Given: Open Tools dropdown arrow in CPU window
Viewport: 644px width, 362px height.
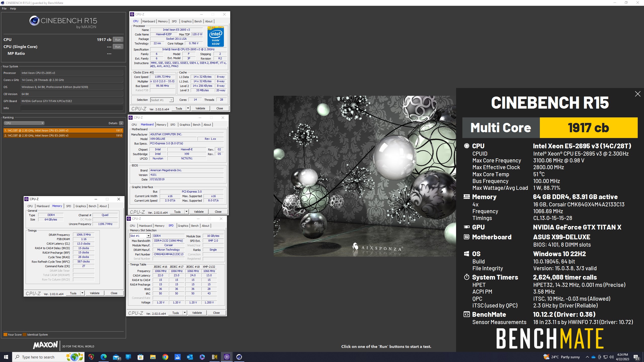Looking at the screenshot, I should point(188,108).
